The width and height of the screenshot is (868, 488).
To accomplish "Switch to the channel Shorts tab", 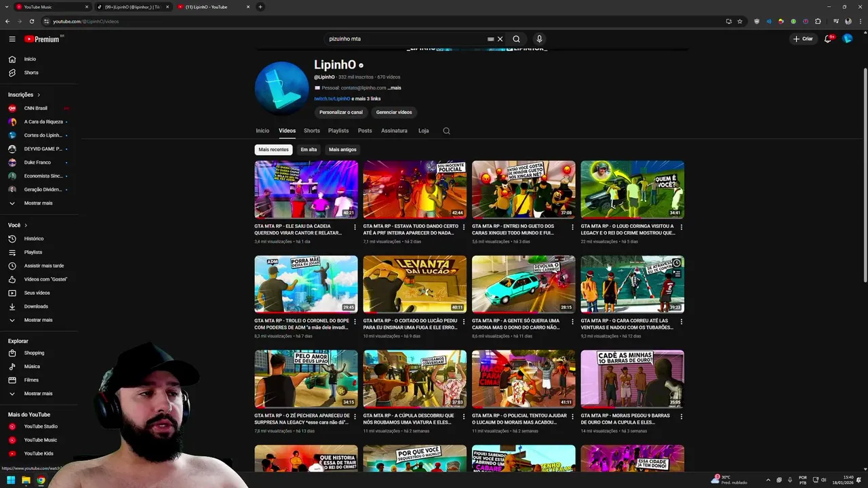I will click(x=312, y=131).
